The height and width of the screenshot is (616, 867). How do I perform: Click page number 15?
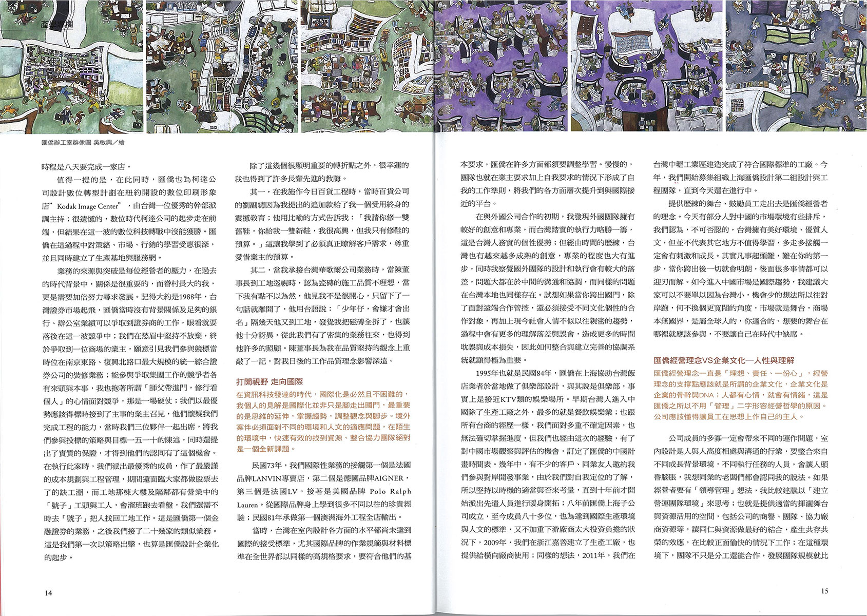pyautogui.click(x=824, y=591)
